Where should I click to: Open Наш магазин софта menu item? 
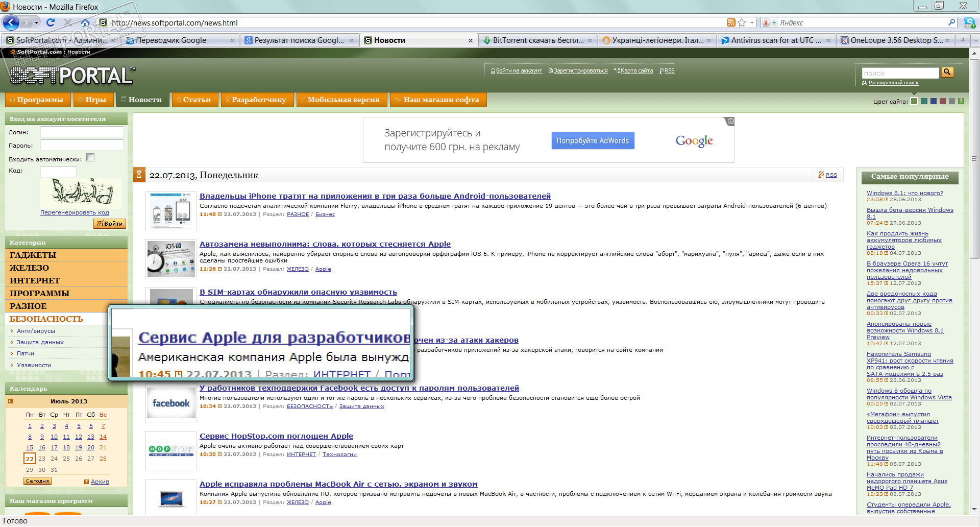coord(437,100)
